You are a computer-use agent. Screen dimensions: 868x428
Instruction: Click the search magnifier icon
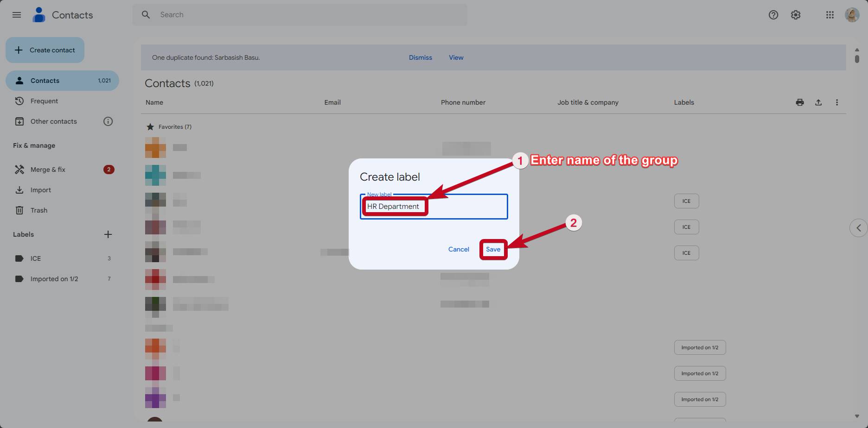(146, 15)
